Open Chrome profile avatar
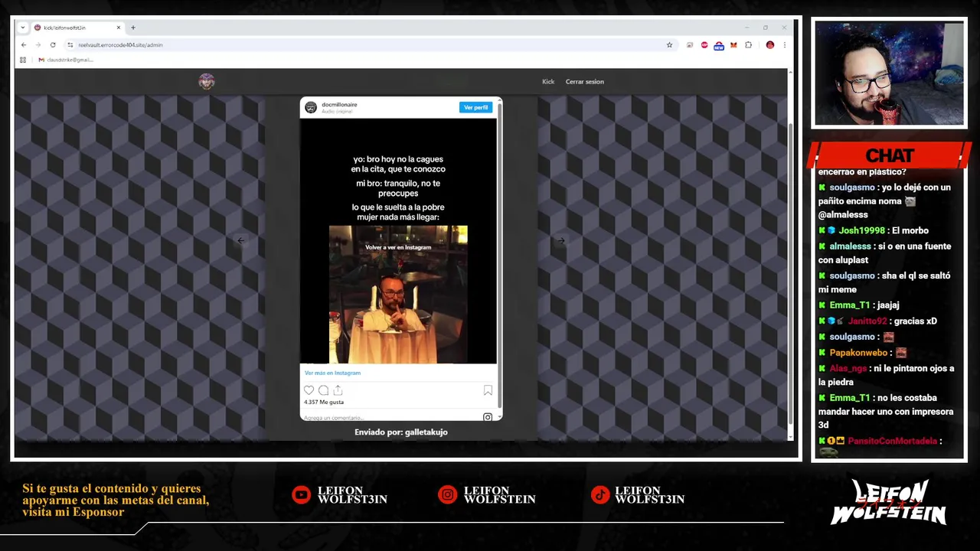 click(770, 45)
